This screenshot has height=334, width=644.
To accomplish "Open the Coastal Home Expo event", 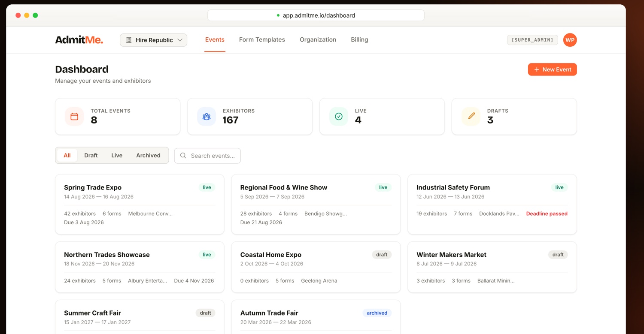I will click(x=316, y=267).
